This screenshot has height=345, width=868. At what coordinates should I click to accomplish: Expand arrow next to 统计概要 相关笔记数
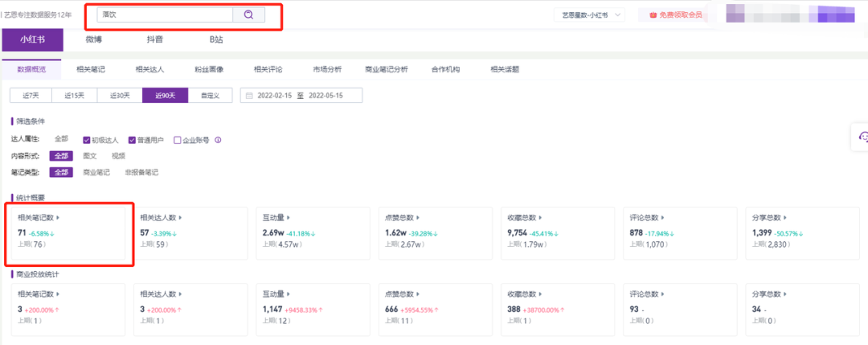58,218
